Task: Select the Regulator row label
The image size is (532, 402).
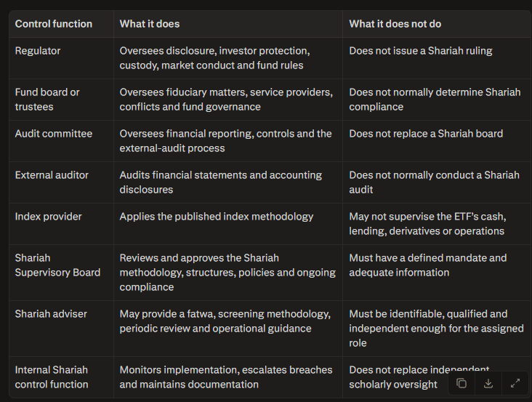Action: [38, 51]
